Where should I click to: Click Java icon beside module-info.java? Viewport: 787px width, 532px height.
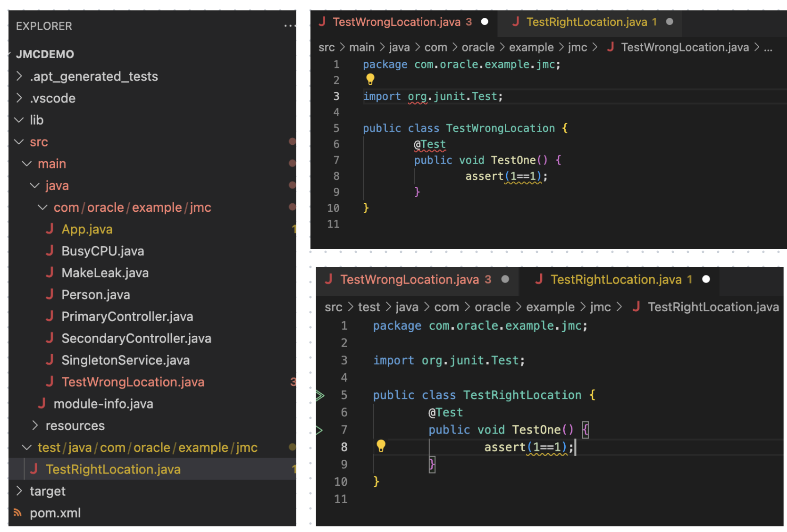click(x=42, y=404)
